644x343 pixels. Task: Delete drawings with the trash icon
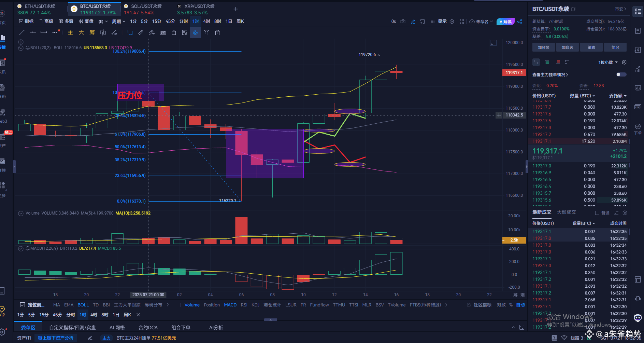[217, 32]
